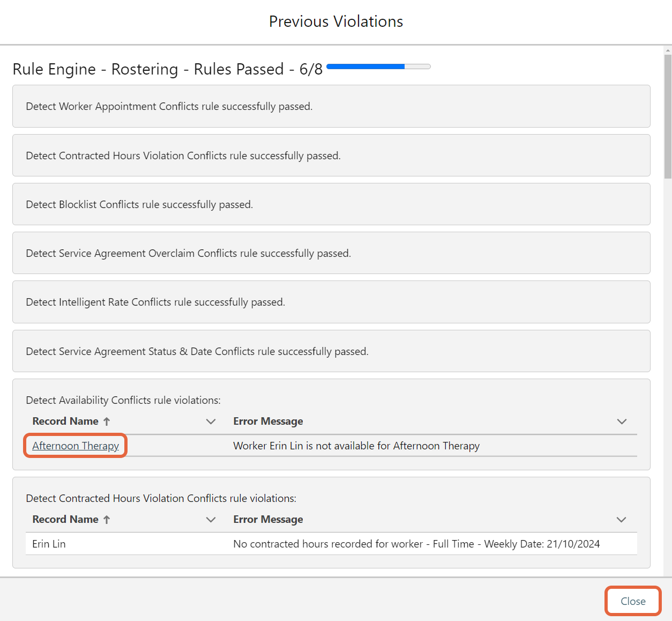This screenshot has height=621, width=672.
Task: Select the Detect Contracted Hours Violation passed message
Action: click(x=331, y=156)
